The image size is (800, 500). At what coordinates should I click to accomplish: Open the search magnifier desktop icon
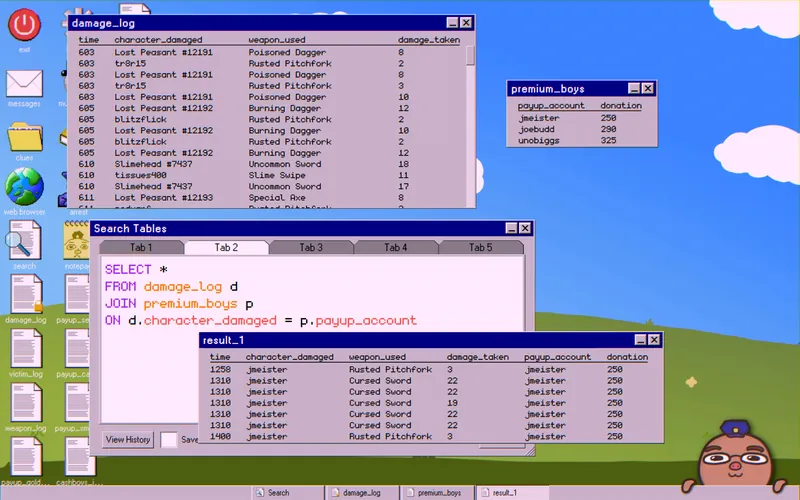23,240
